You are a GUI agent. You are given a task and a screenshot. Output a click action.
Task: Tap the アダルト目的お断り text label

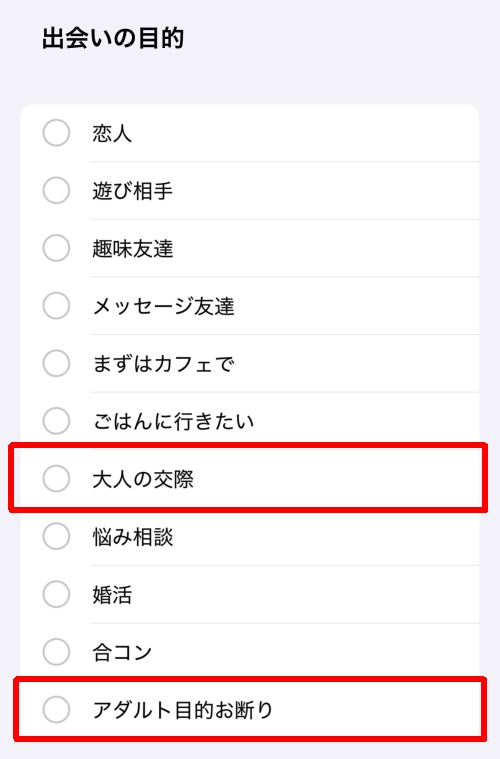click(x=183, y=710)
